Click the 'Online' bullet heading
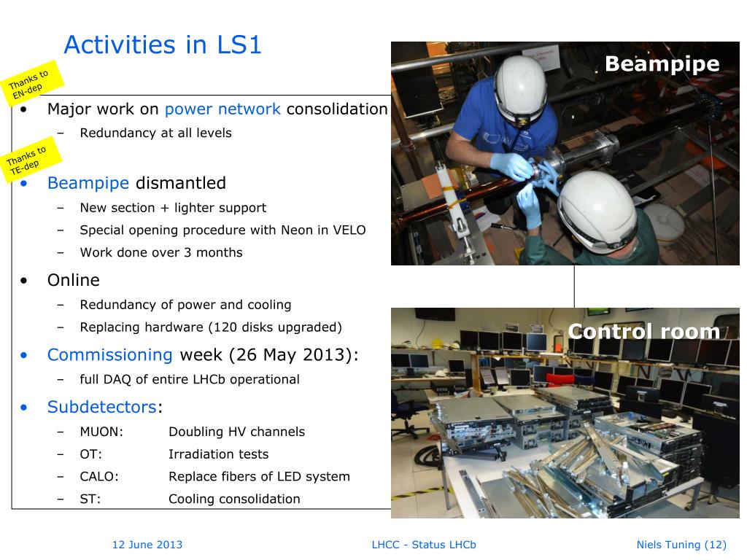 (74, 280)
